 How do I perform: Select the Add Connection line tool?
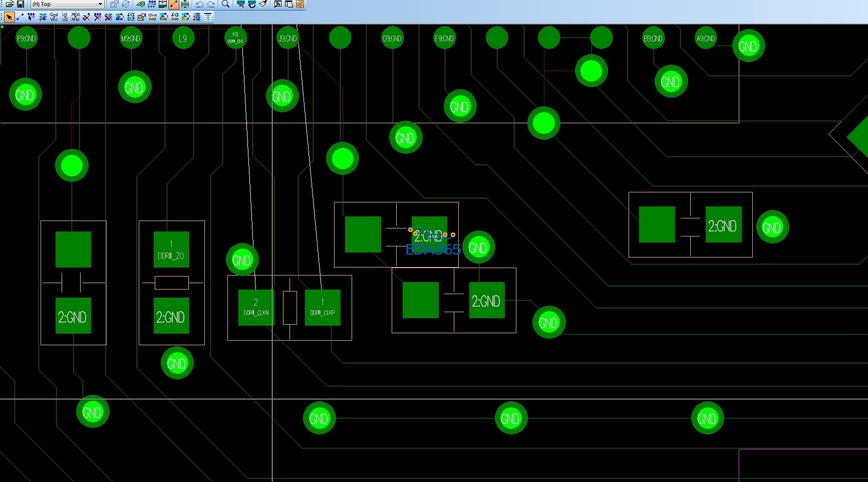(x=20, y=17)
